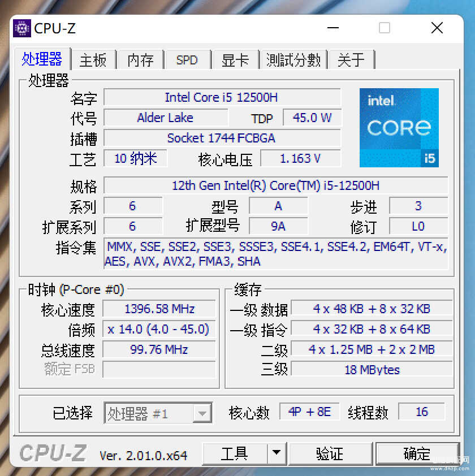Click the instruction set list field
This screenshot has height=476, width=475.
point(276,254)
